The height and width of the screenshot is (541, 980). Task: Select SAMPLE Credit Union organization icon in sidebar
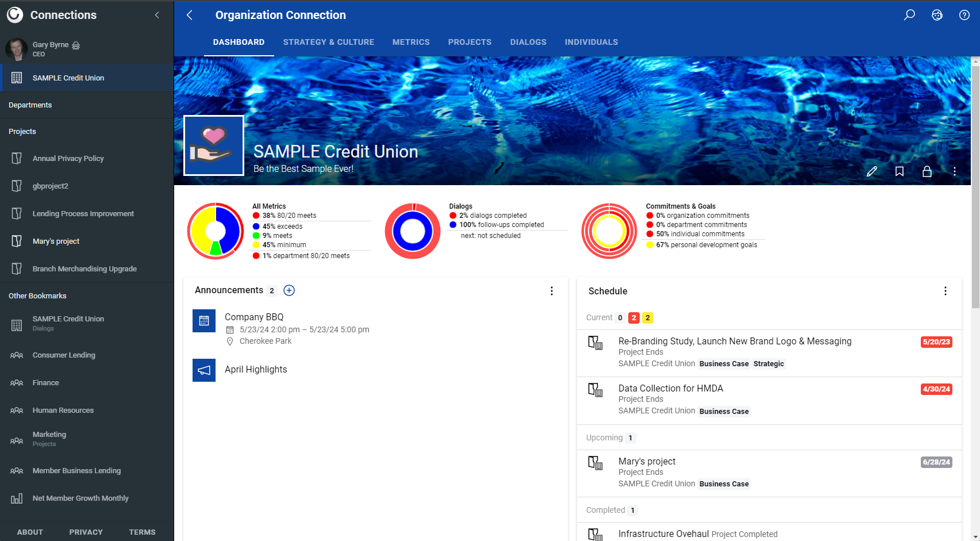pyautogui.click(x=17, y=78)
